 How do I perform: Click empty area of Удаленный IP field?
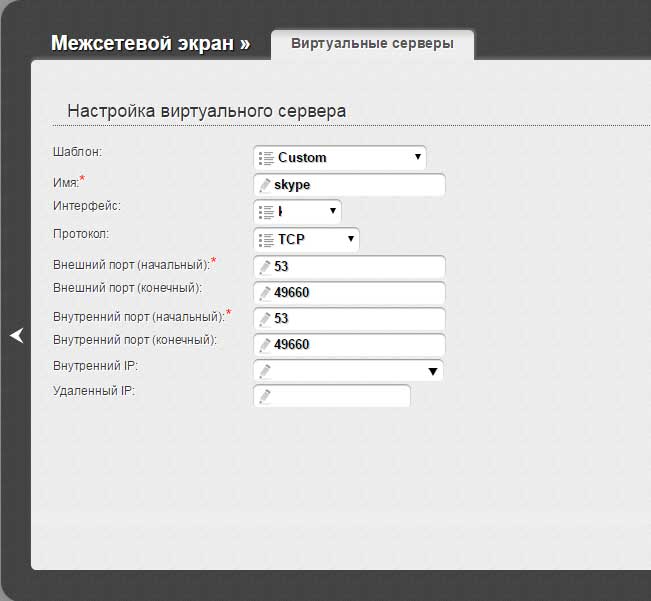pyautogui.click(x=340, y=397)
